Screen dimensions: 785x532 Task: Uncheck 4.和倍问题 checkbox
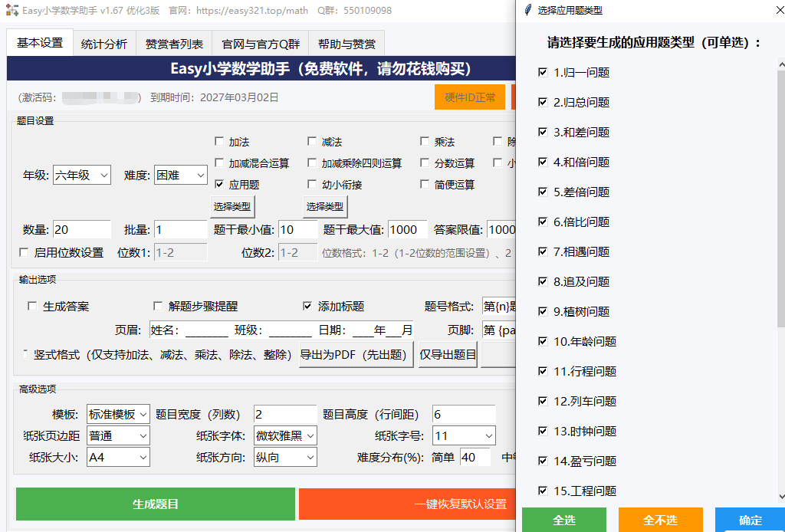point(543,162)
